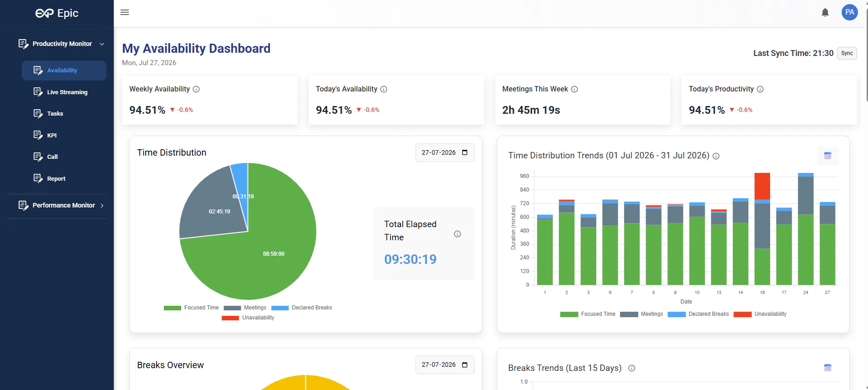Image resolution: width=868 pixels, height=390 pixels.
Task: Toggle Meetings in trends chart legend
Action: click(x=641, y=314)
